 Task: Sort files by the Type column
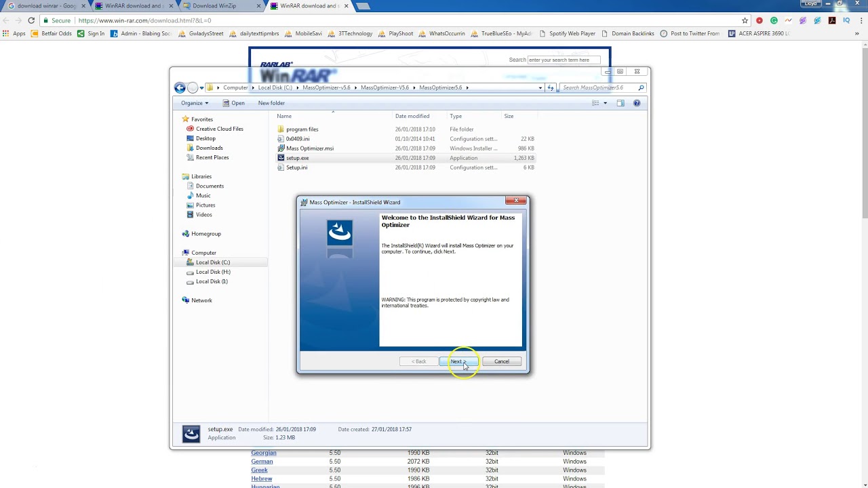click(x=456, y=116)
